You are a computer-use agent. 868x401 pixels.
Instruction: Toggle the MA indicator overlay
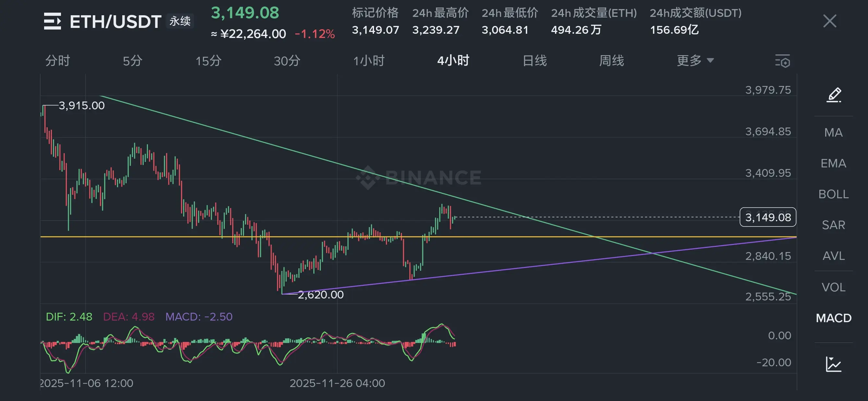click(833, 132)
